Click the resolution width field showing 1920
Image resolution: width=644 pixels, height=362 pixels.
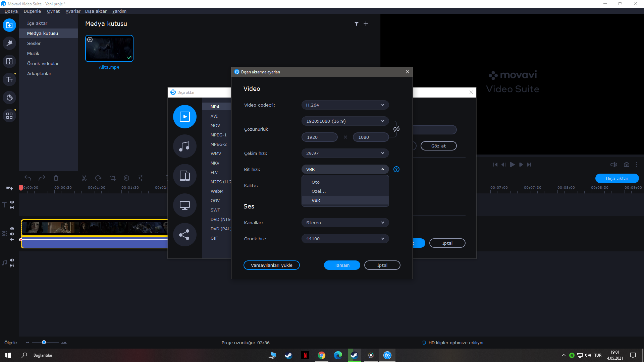[319, 137]
